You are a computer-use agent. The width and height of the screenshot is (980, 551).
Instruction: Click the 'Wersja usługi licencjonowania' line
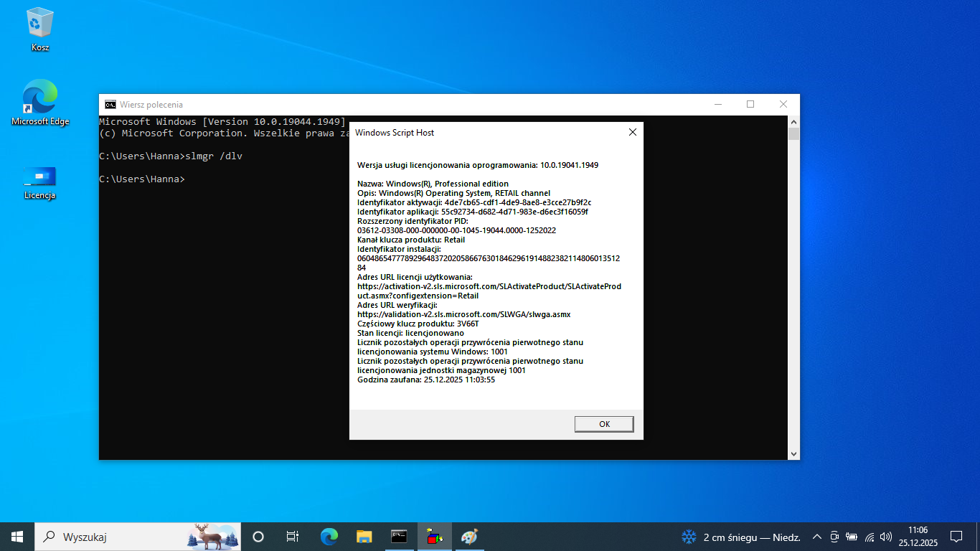(x=478, y=165)
